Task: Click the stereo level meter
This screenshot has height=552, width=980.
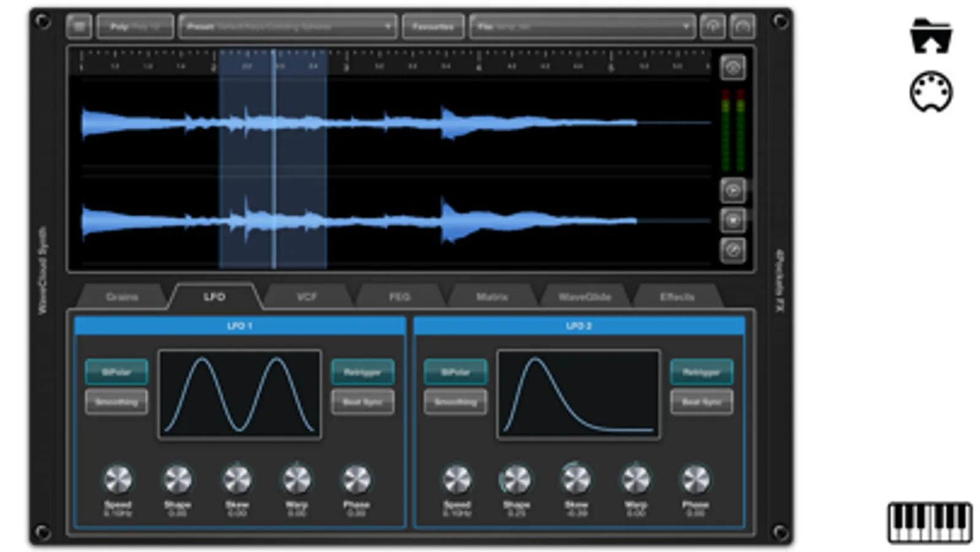Action: 733,130
